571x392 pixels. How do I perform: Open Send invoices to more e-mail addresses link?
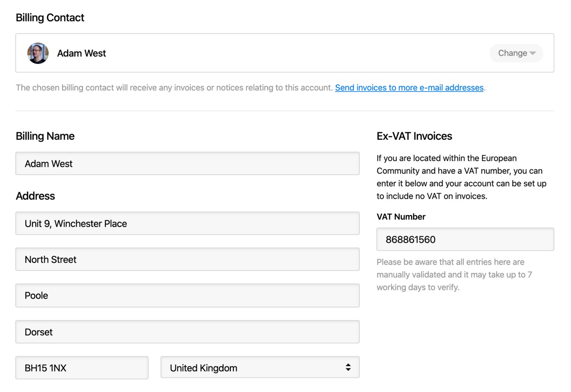pyautogui.click(x=409, y=88)
